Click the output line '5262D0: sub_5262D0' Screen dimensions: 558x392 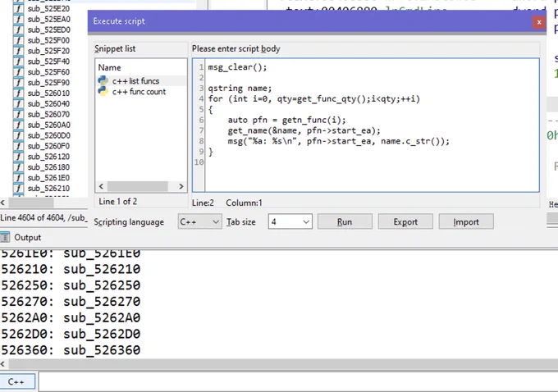[71, 334]
